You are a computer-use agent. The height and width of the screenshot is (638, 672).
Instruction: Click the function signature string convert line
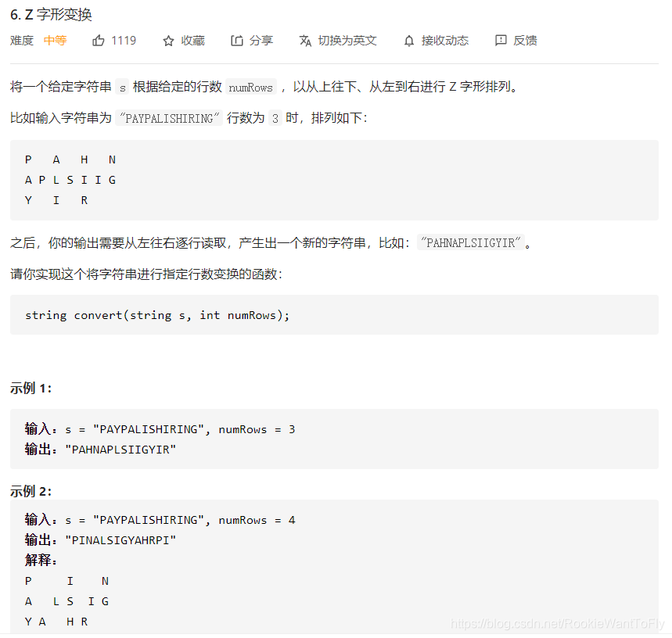[x=157, y=315]
